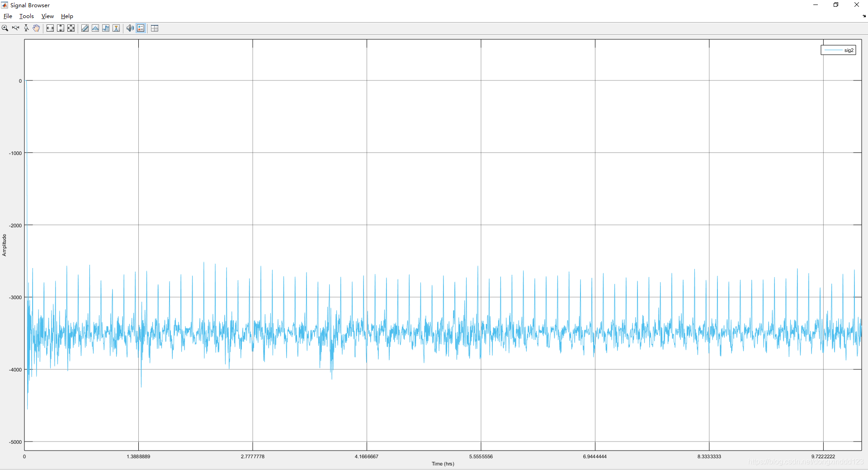Select the Zoom In tool
Image resolution: width=868 pixels, height=470 pixels.
5,28
